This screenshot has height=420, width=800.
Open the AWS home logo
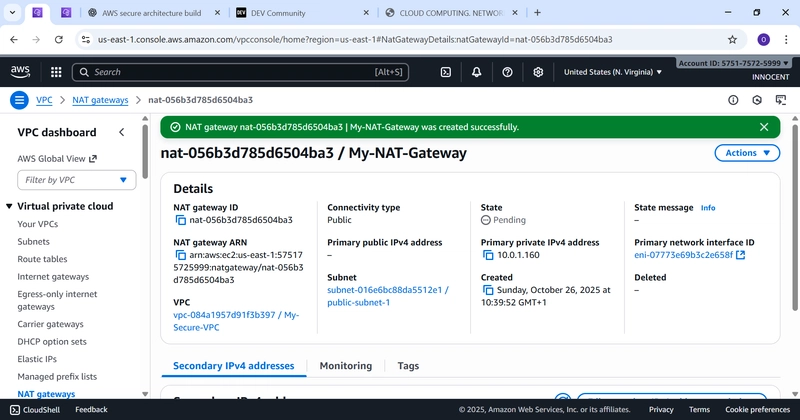point(20,72)
